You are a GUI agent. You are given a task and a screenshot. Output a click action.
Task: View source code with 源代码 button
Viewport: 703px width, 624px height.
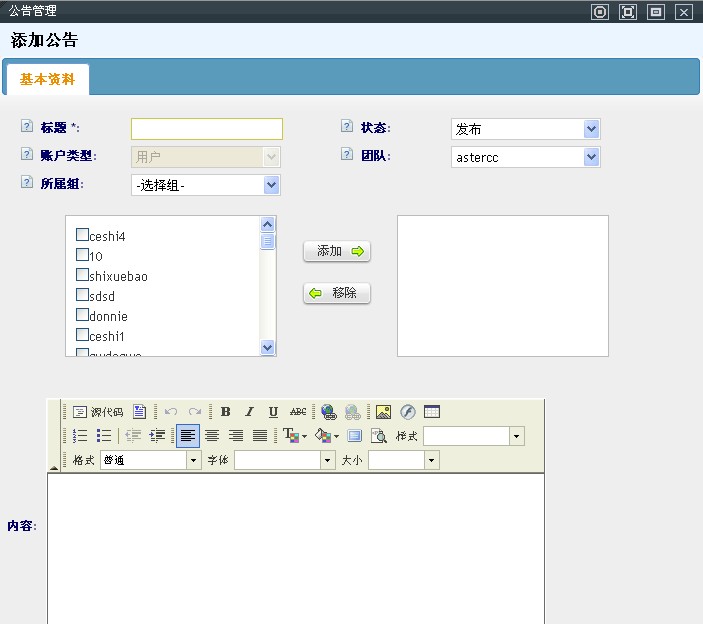98,412
